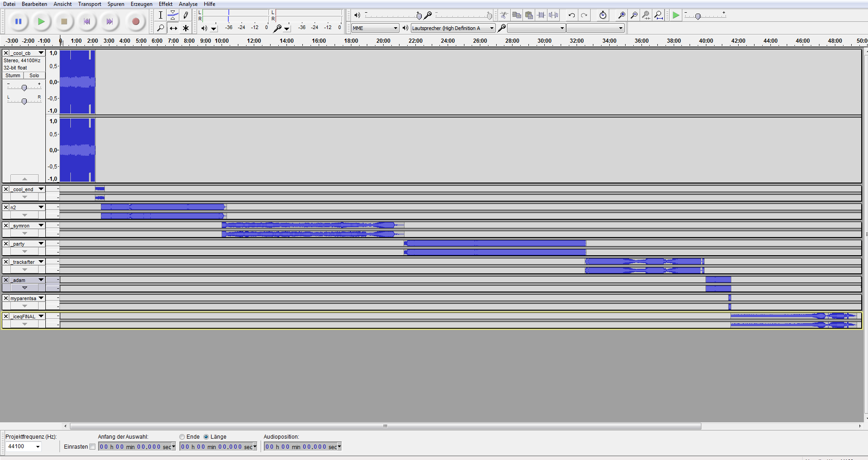Open the Spuren menu
The width and height of the screenshot is (868, 460).
(x=116, y=4)
